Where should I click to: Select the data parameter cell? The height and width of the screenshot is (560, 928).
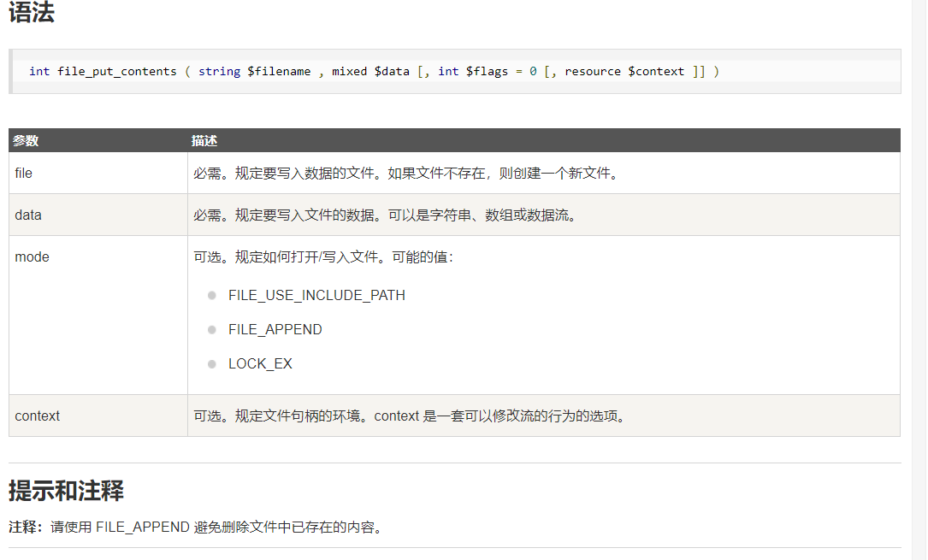click(98, 215)
